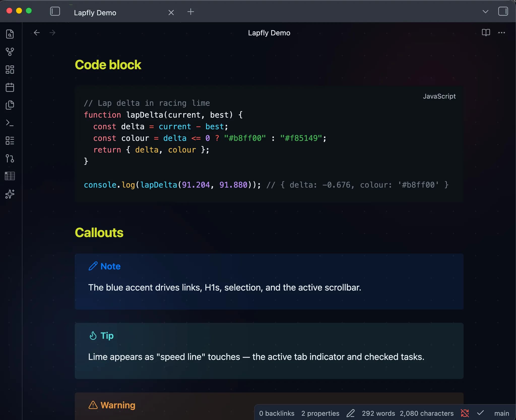Click the console.log code line
The height and width of the screenshot is (420, 516).
[x=266, y=185]
